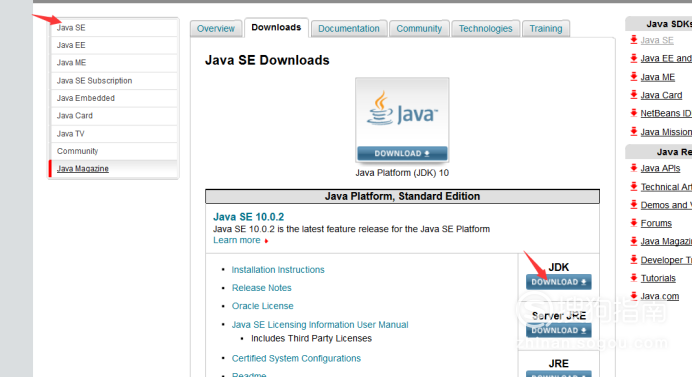692x377 pixels.
Task: View the Oracle License link
Action: (x=263, y=306)
